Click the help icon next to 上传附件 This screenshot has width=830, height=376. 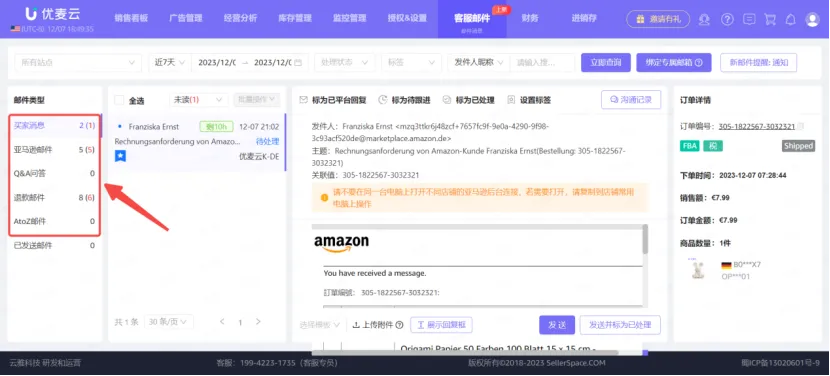coord(399,325)
